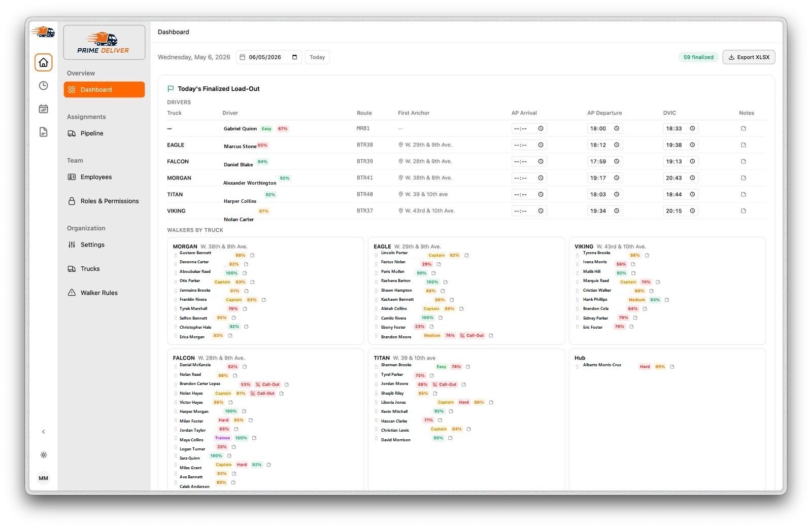The height and width of the screenshot is (528, 812).
Task: Open the calendar rail icon
Action: (x=44, y=109)
